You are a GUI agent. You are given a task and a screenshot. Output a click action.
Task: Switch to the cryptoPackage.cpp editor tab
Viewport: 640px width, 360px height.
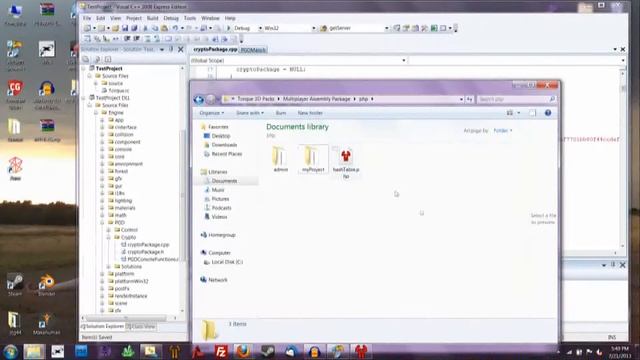215,49
